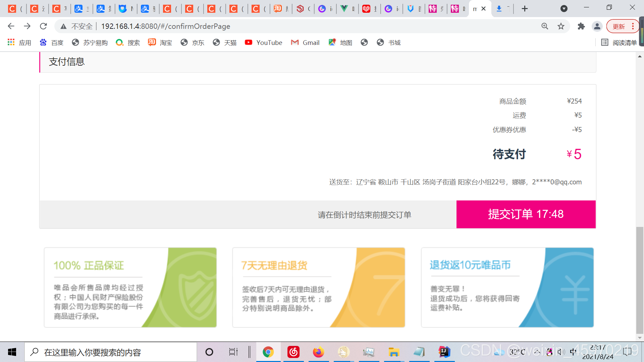Expand hidden tray icons with the chevron

pyautogui.click(x=537, y=352)
